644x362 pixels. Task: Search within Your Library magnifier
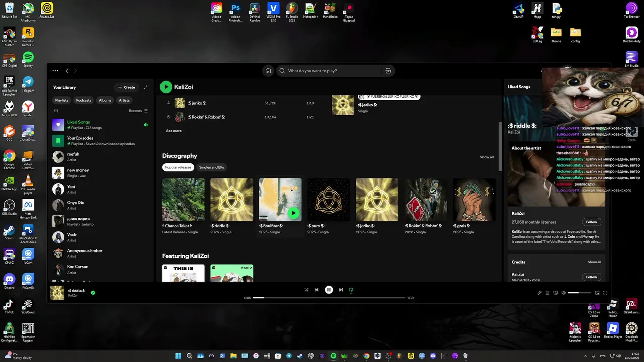[x=56, y=111]
